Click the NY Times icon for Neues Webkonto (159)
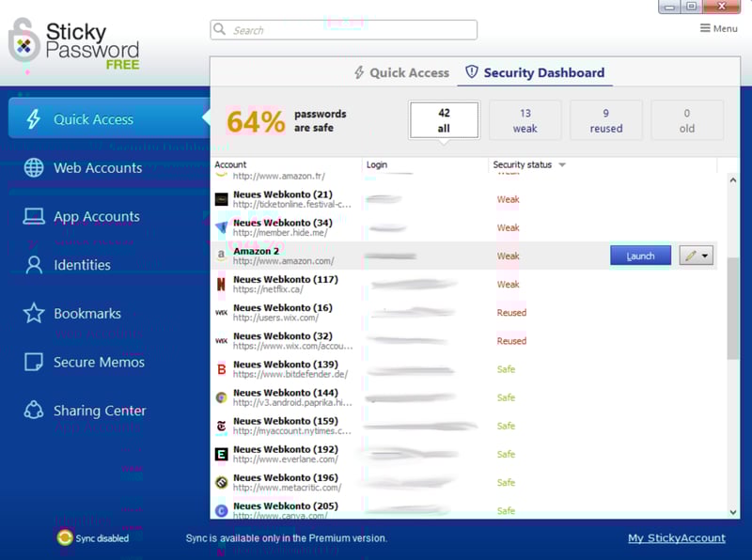This screenshot has height=560, width=752. pyautogui.click(x=221, y=426)
